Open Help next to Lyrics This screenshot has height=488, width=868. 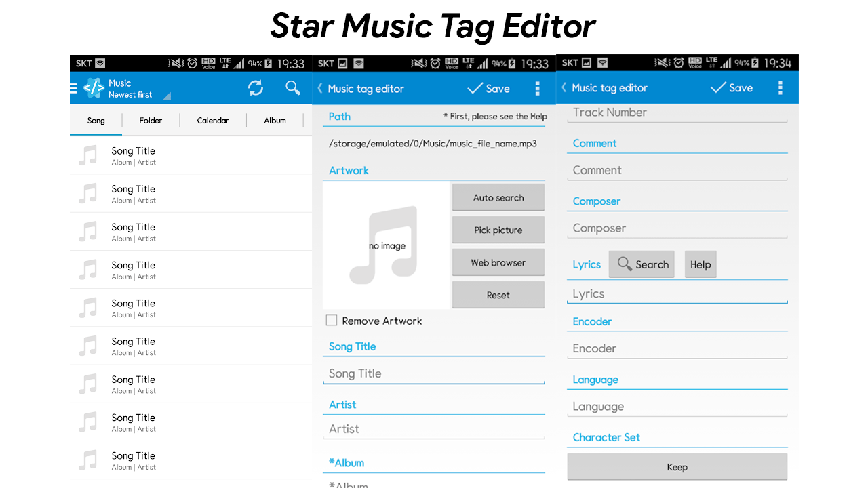coord(701,264)
